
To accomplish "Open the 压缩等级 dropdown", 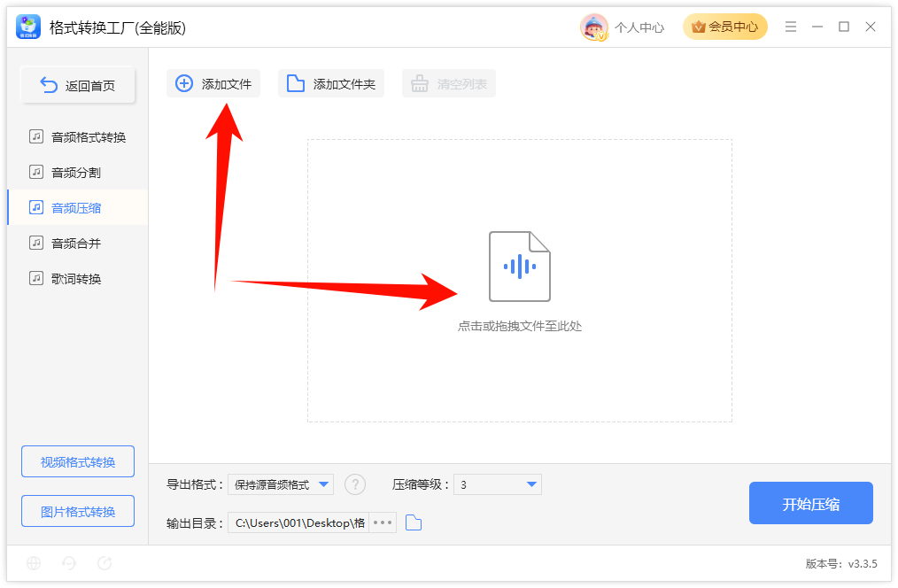I will tap(497, 484).
